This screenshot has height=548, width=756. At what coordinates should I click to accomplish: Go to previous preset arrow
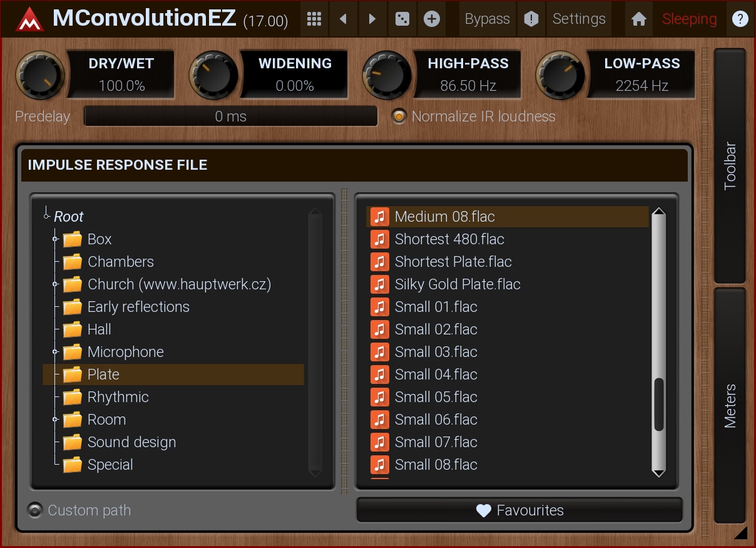coord(343,19)
